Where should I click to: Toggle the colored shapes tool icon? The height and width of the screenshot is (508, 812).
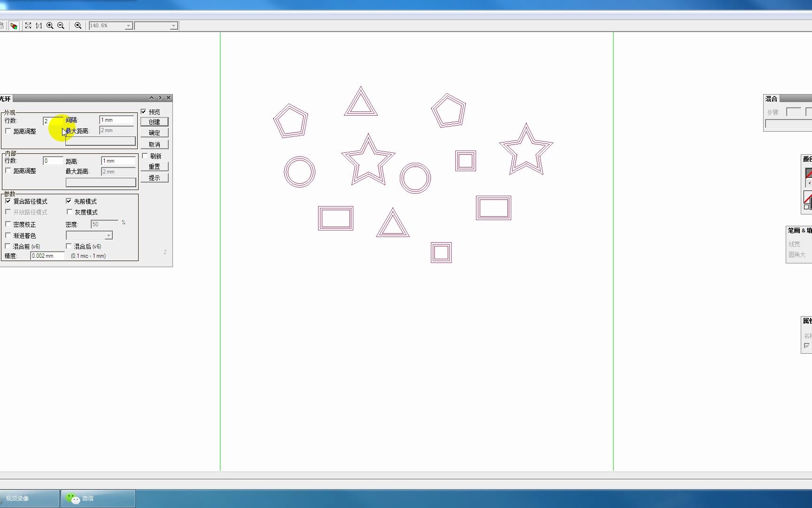coord(14,25)
